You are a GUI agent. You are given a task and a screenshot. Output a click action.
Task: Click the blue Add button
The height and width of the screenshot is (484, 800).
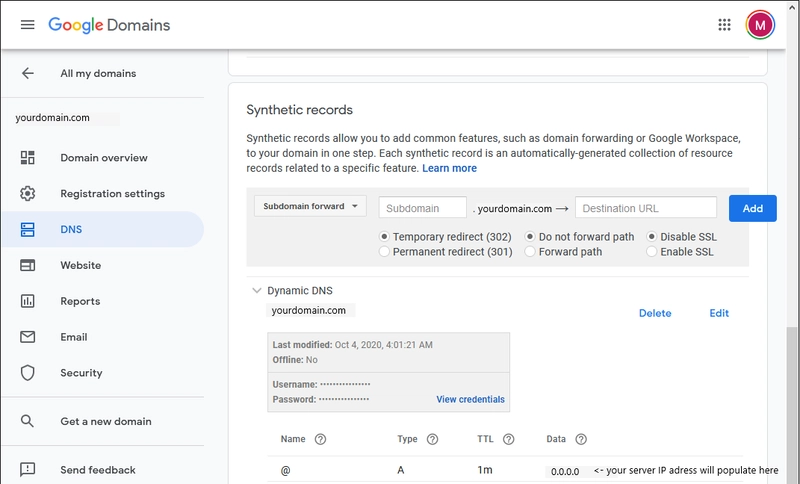coord(753,208)
